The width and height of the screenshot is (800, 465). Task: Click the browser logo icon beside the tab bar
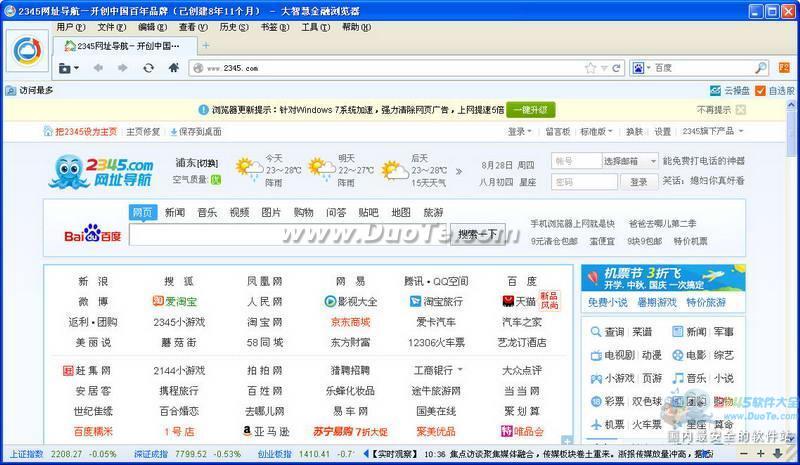27,51
